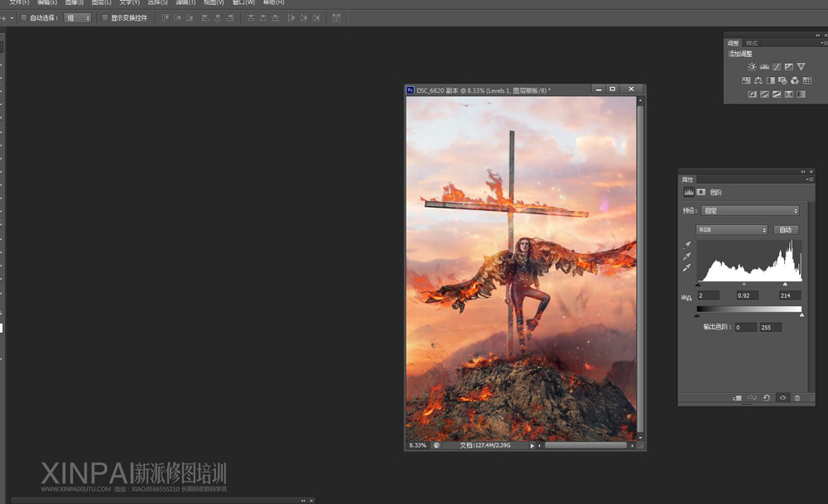The image size is (828, 504).
Task: Click the input midtone gray slider handle
Action: point(744,285)
